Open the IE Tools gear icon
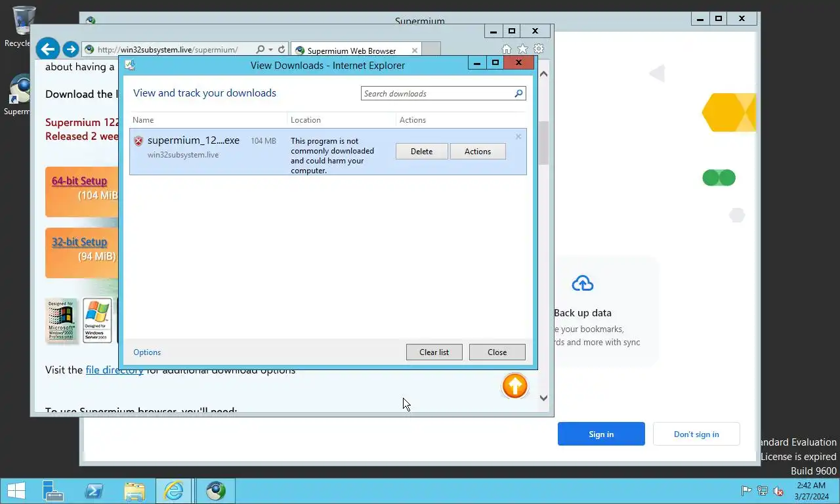The image size is (840, 504). [539, 49]
